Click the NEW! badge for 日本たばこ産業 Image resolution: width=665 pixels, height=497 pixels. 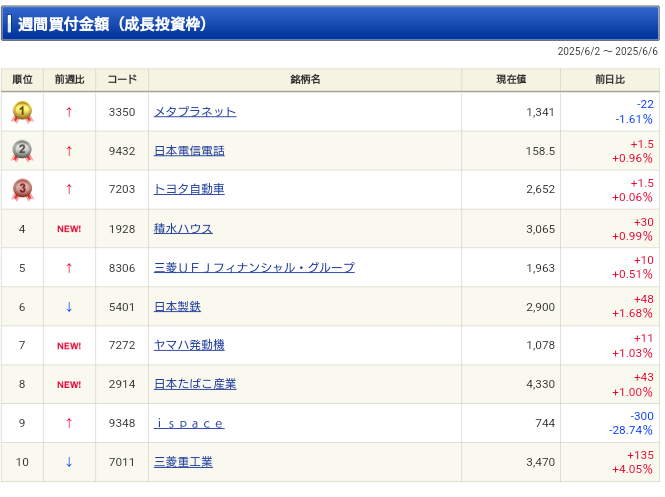coord(69,385)
